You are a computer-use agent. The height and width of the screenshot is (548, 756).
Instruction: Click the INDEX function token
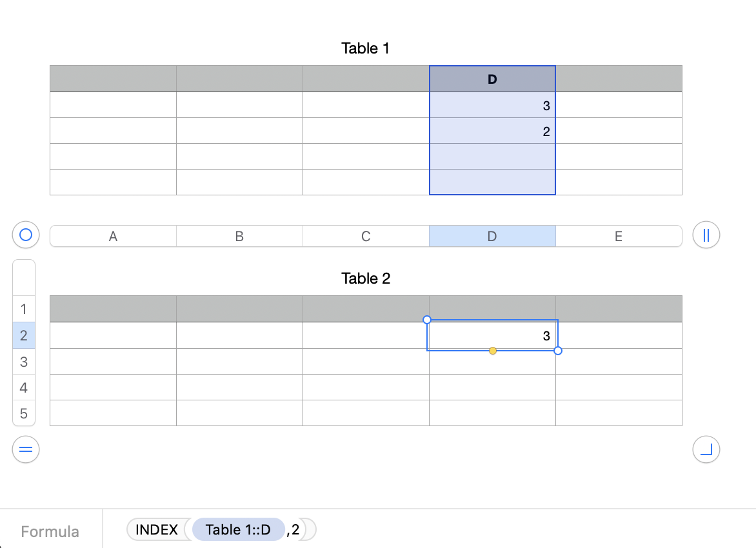coord(157,530)
